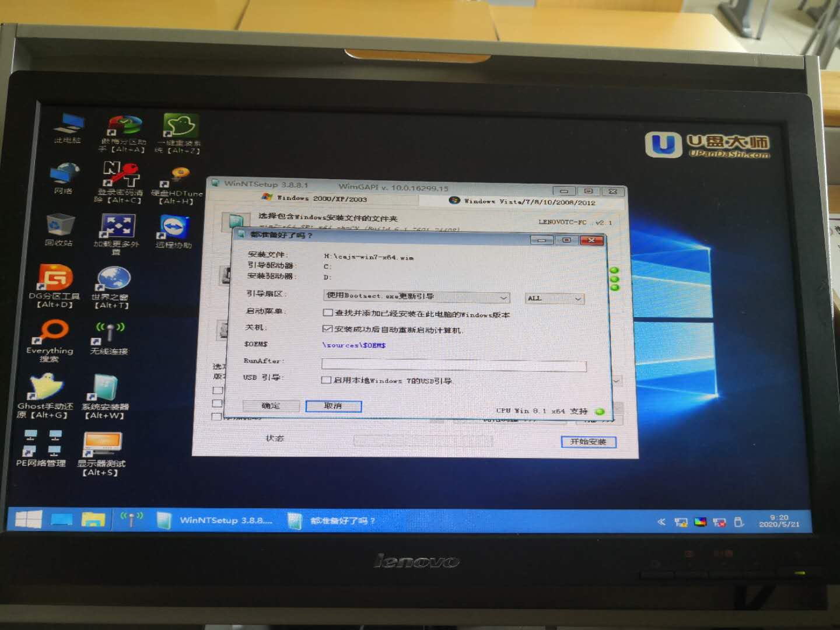
Task: Open the 此电脑 desktop icon
Action: point(68,128)
